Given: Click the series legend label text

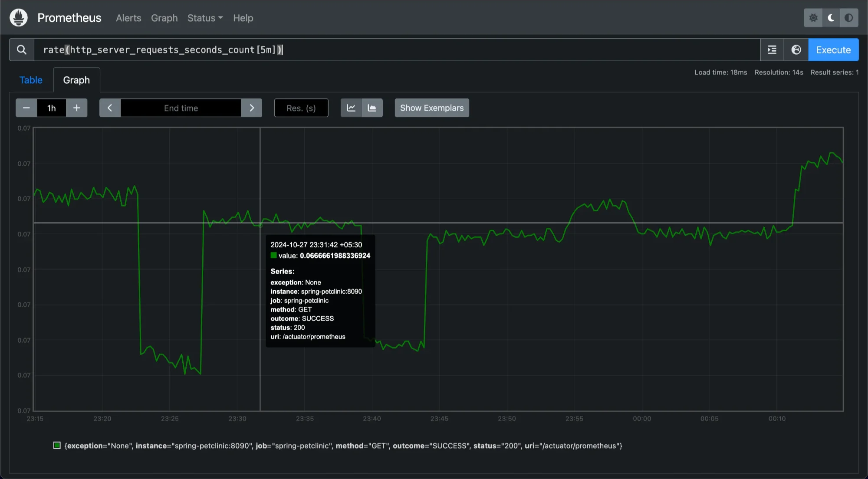Looking at the screenshot, I should tap(343, 446).
